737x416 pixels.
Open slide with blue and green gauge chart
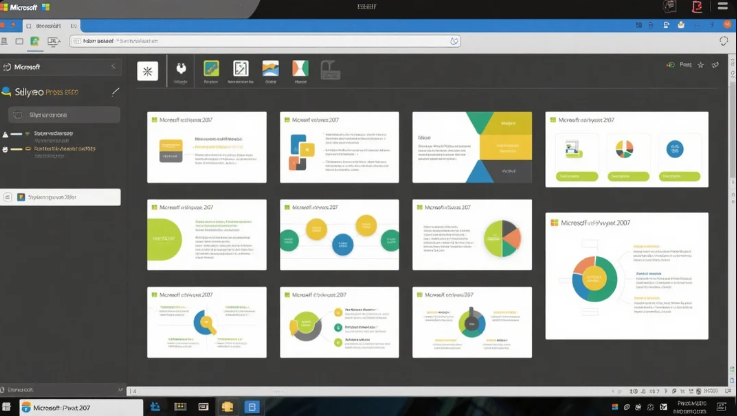(472, 322)
